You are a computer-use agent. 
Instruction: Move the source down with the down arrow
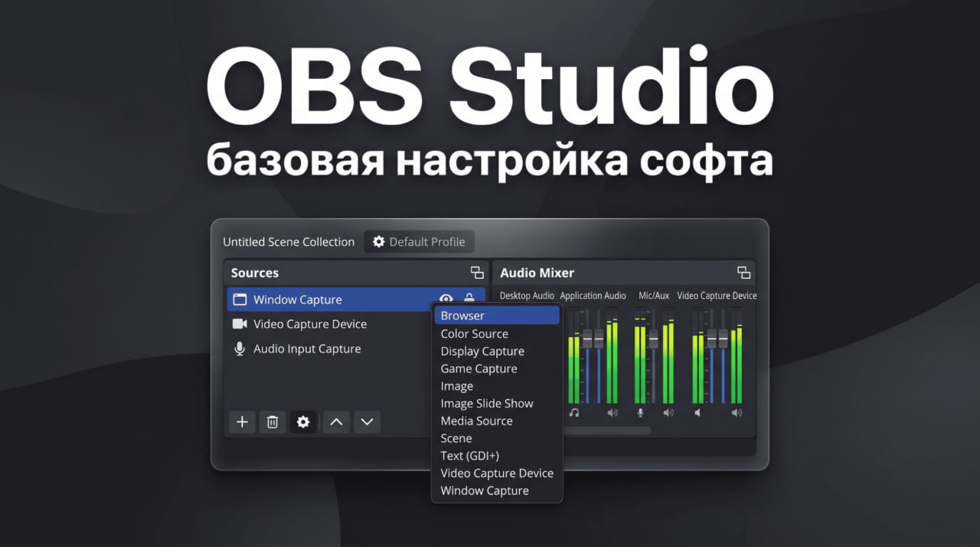[367, 422]
